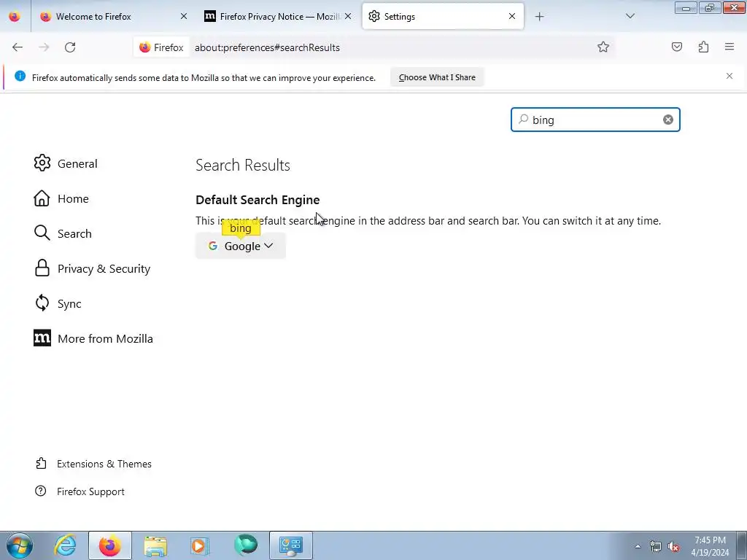The image size is (747, 560).
Task: Close the Welcome to Firefox tab
Action: 184,16
